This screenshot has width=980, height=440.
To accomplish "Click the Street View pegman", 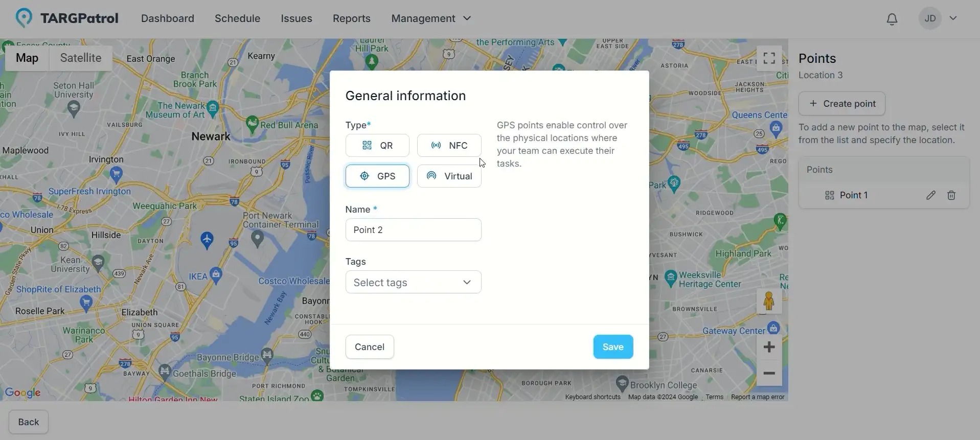I will [769, 301].
